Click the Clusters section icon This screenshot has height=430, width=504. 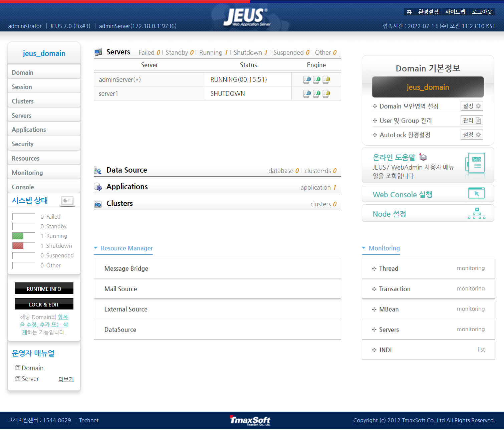(x=98, y=203)
